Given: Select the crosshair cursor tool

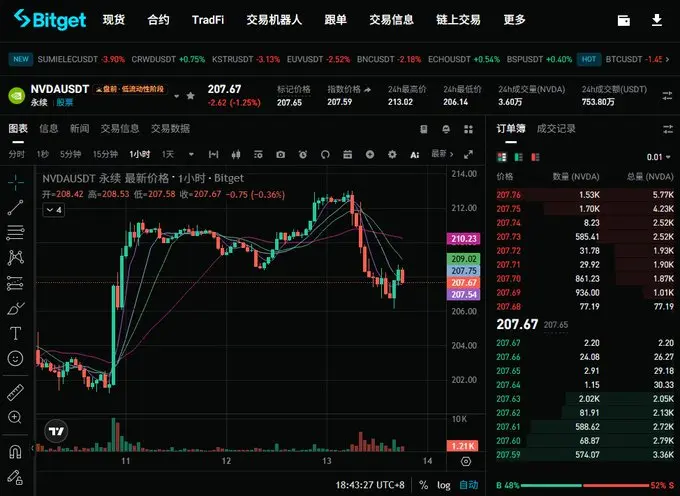Looking at the screenshot, I should 16,183.
